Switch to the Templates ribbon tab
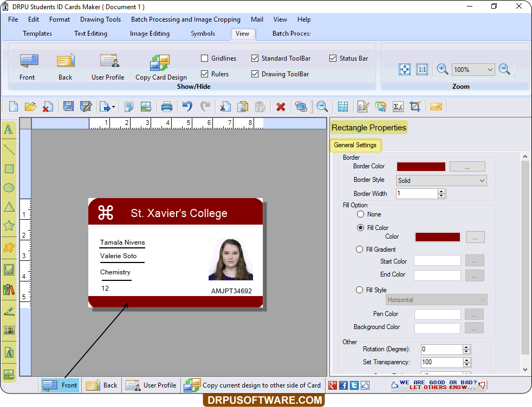Viewport: 532px width, 407px height. click(x=37, y=34)
